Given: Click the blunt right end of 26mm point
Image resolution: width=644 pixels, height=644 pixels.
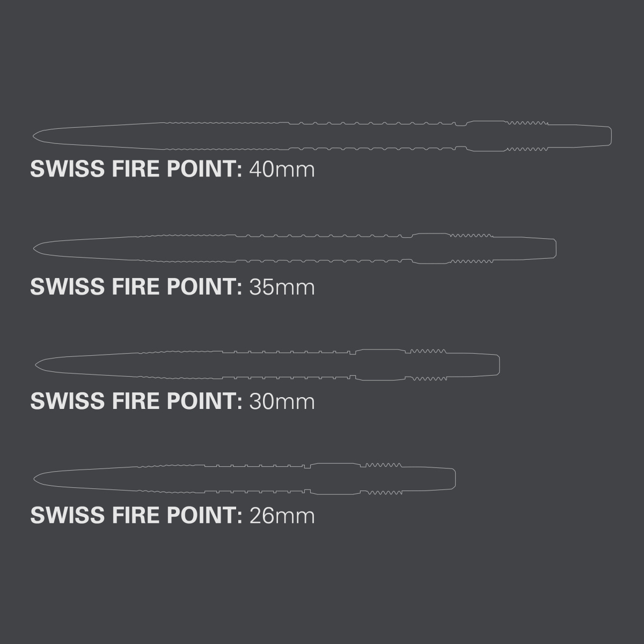Looking at the screenshot, I should pyautogui.click(x=453, y=478).
